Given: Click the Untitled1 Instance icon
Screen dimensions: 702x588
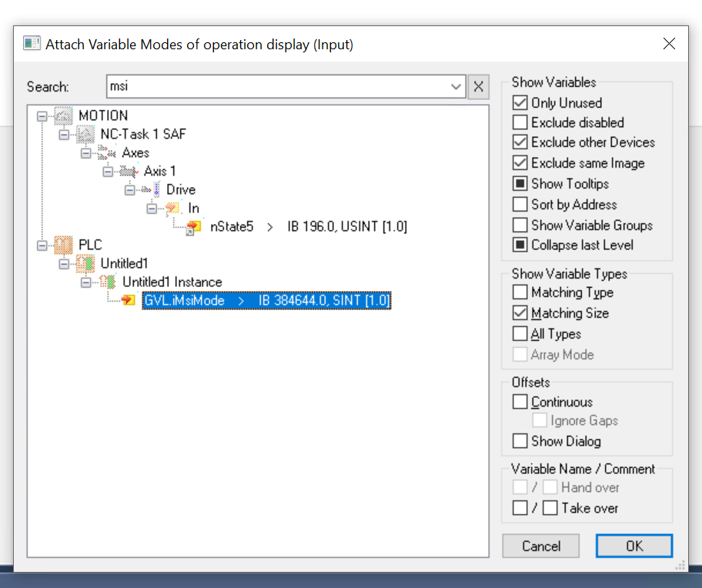Looking at the screenshot, I should click(x=107, y=282).
